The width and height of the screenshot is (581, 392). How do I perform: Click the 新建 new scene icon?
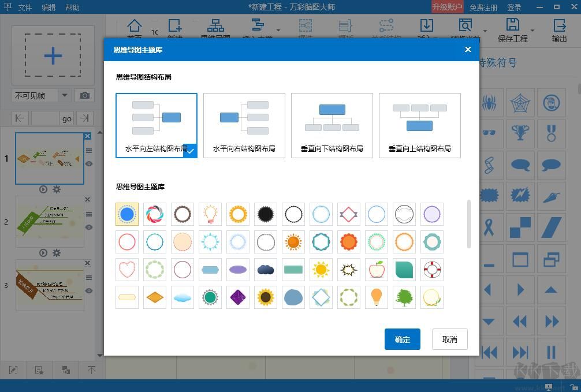[174, 26]
